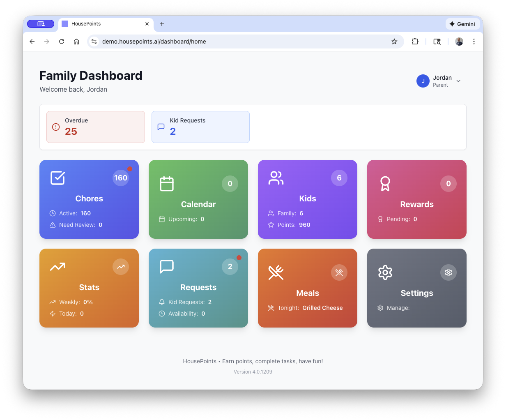View site information icon in address bar
Viewport: 506px width, 420px height.
pyautogui.click(x=94, y=42)
